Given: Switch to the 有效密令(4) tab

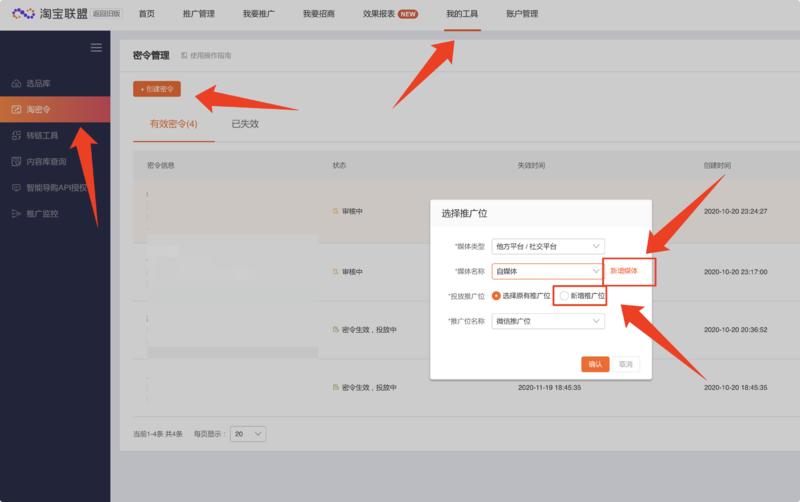Looking at the screenshot, I should click(x=173, y=124).
